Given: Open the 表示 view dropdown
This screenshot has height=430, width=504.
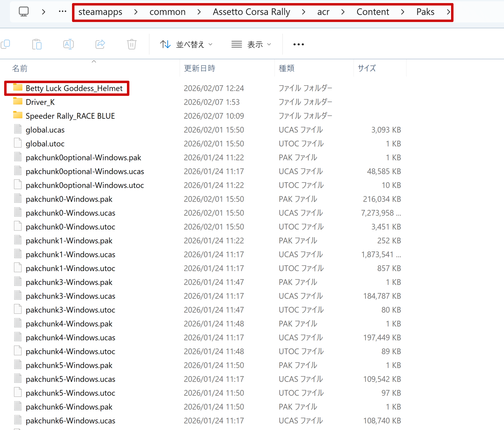Looking at the screenshot, I should pos(251,44).
